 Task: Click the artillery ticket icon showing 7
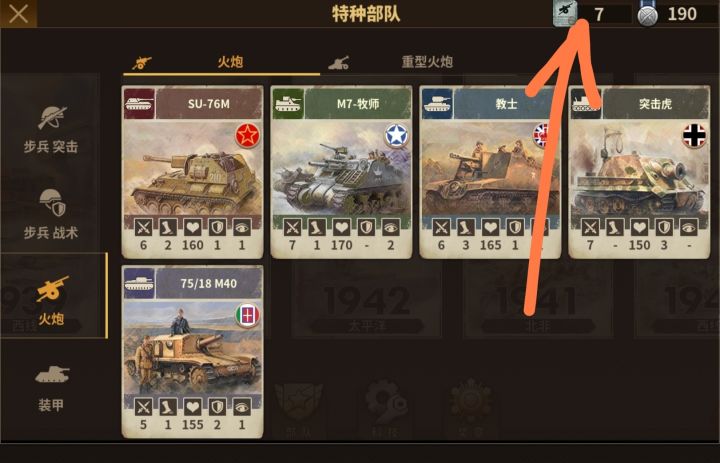tap(565, 13)
